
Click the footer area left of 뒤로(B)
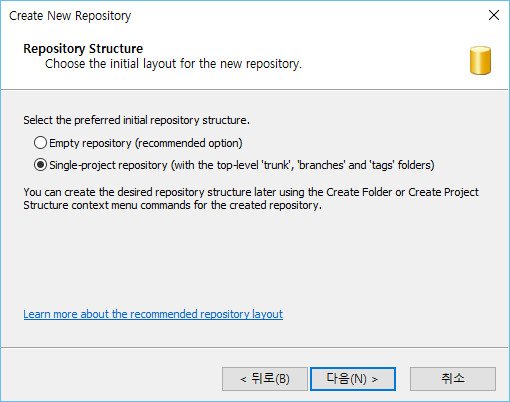coord(112,379)
